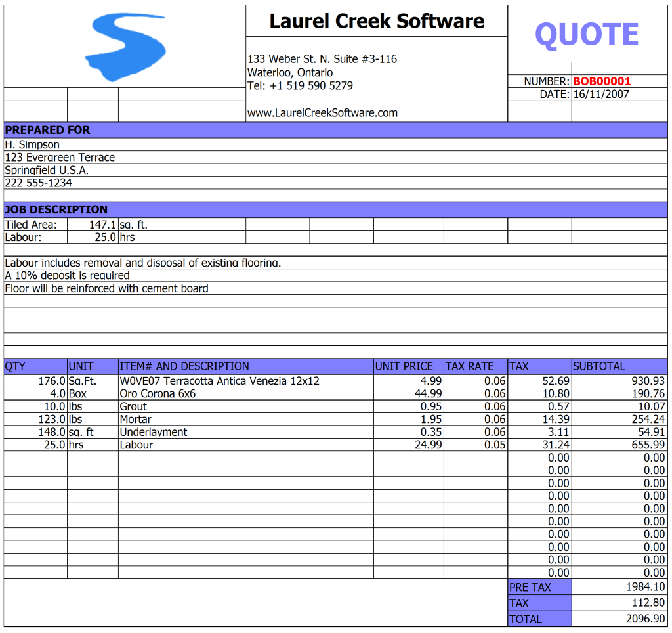672x633 pixels.
Task: Open the www.LaurelCreekSoftware.com website link
Action: coord(322,113)
